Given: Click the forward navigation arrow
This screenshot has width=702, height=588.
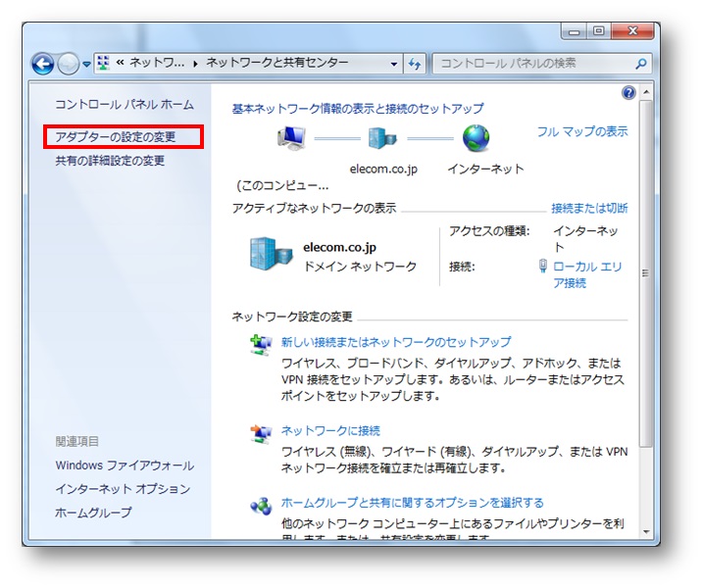Looking at the screenshot, I should [69, 64].
